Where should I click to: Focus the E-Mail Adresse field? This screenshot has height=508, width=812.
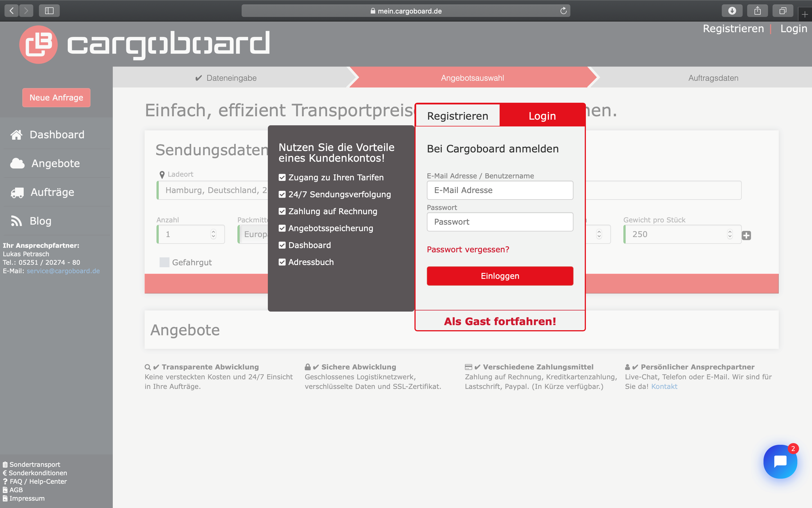(x=500, y=190)
